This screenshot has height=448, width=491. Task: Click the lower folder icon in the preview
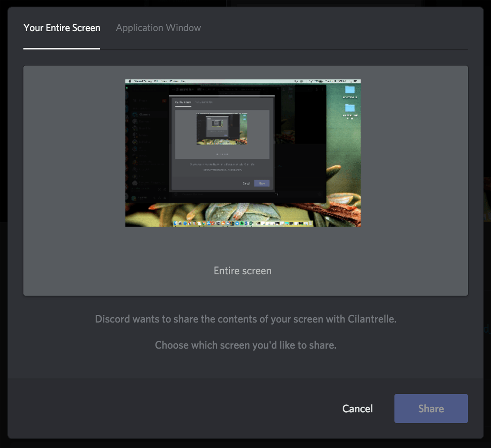tap(350, 108)
